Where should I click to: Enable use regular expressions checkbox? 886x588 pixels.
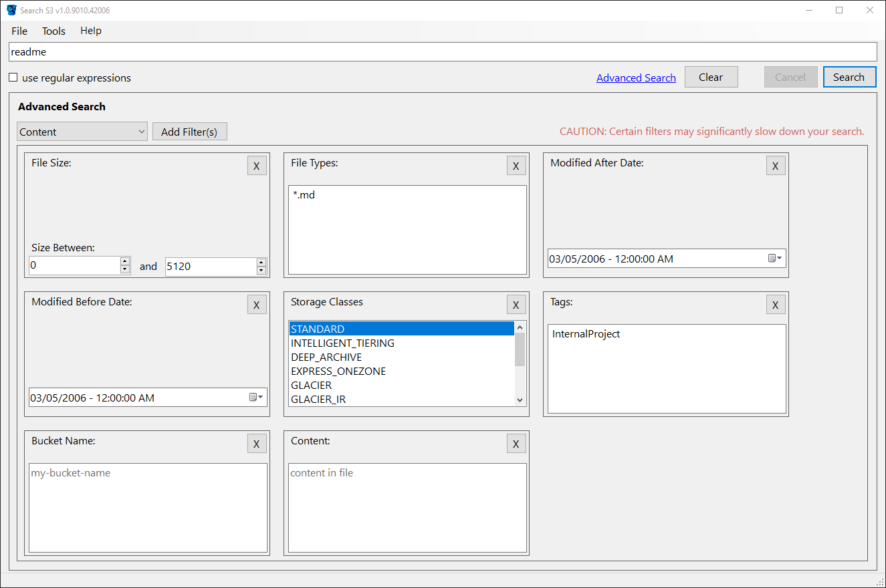point(13,78)
